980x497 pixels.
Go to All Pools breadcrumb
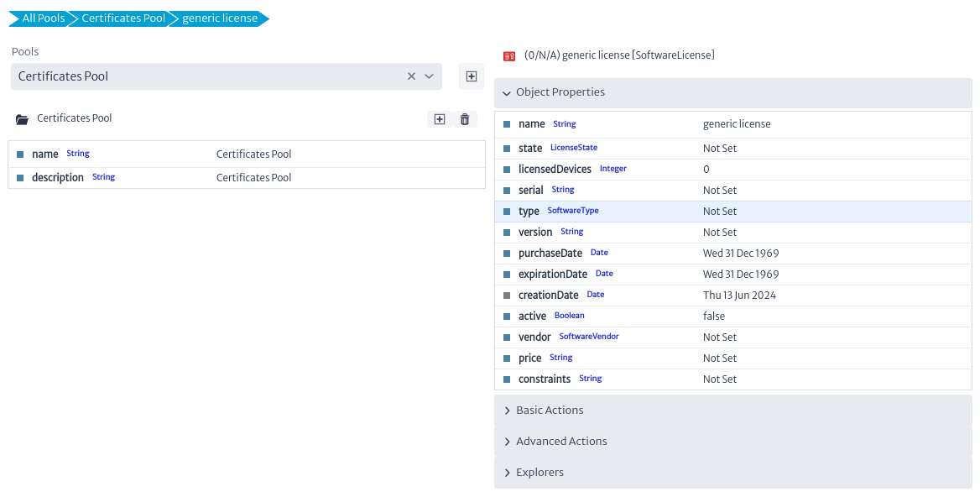click(43, 18)
